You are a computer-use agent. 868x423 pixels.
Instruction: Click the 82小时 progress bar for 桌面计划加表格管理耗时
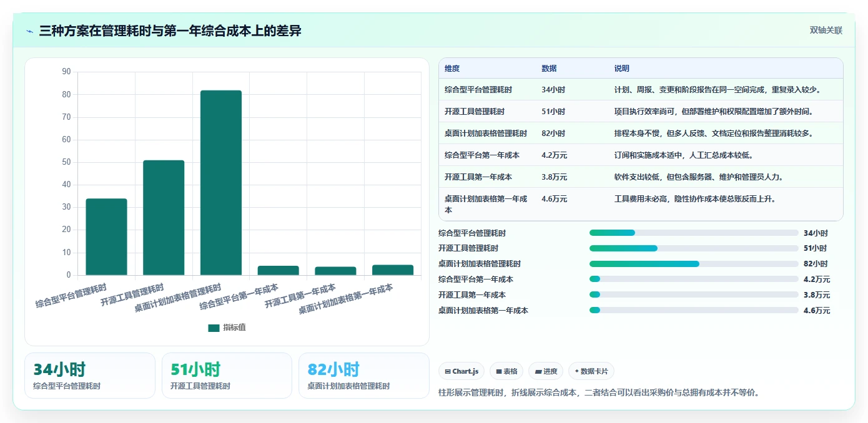pyautogui.click(x=694, y=264)
